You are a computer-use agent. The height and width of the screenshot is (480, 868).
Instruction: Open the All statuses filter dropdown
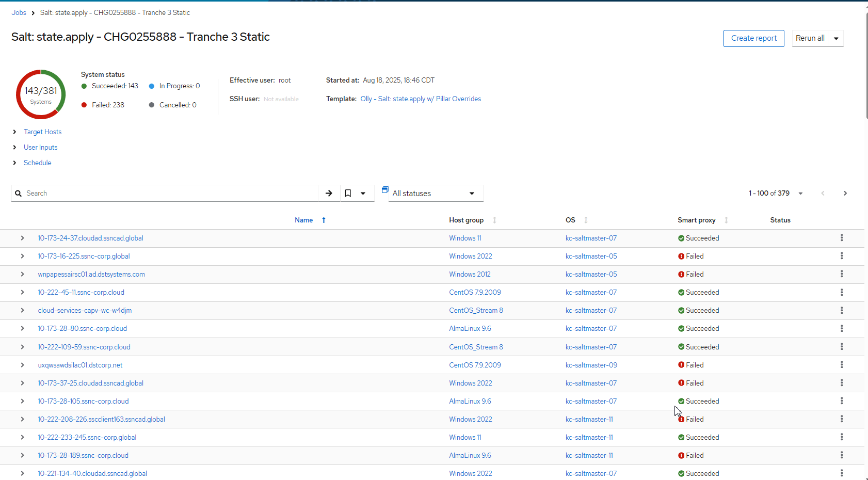(435, 194)
